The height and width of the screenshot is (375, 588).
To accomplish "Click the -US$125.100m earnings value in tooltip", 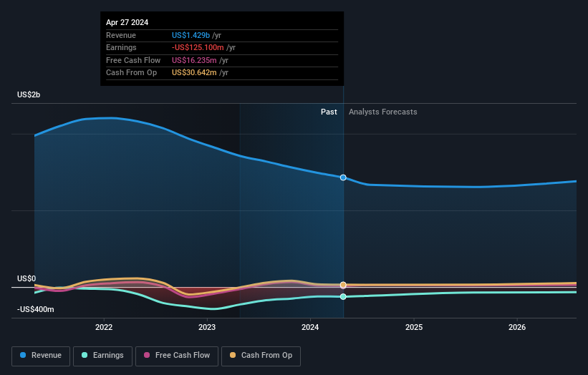I will pyautogui.click(x=198, y=47).
